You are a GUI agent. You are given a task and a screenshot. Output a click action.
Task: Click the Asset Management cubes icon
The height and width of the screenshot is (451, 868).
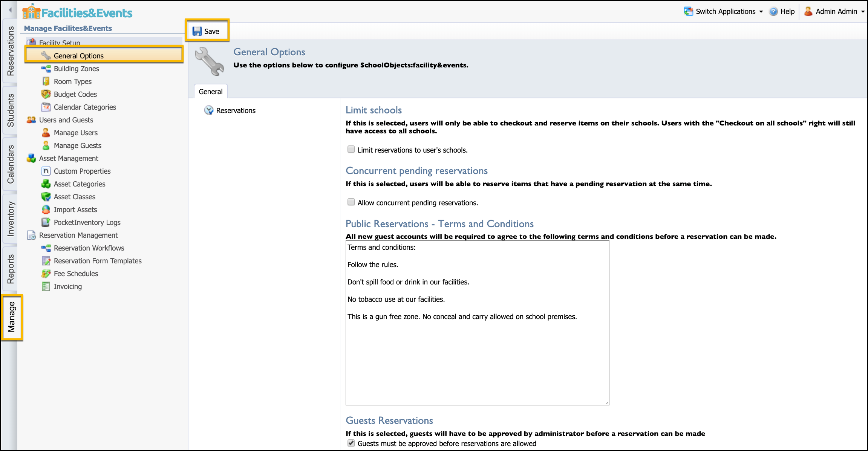tap(31, 158)
